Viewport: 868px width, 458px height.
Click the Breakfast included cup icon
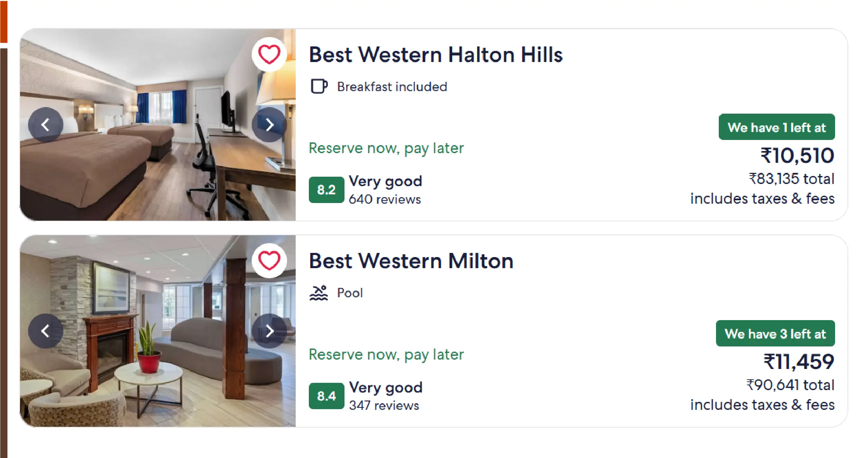click(319, 86)
